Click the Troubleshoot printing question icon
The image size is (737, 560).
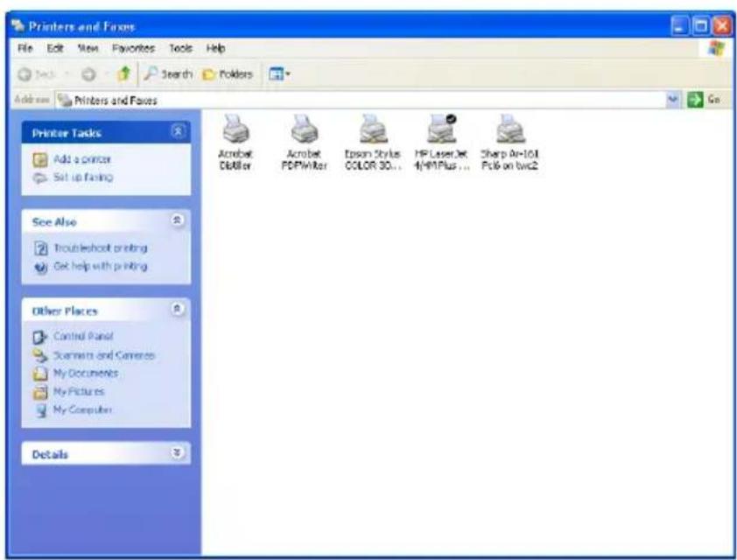(x=41, y=248)
